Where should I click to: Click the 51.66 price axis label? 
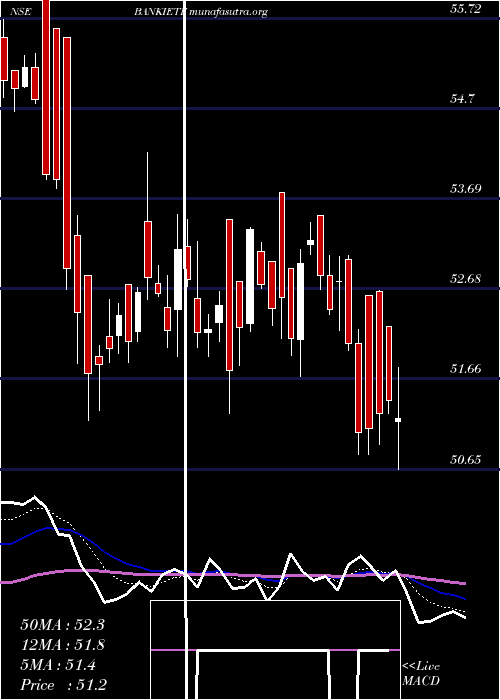pos(466,369)
